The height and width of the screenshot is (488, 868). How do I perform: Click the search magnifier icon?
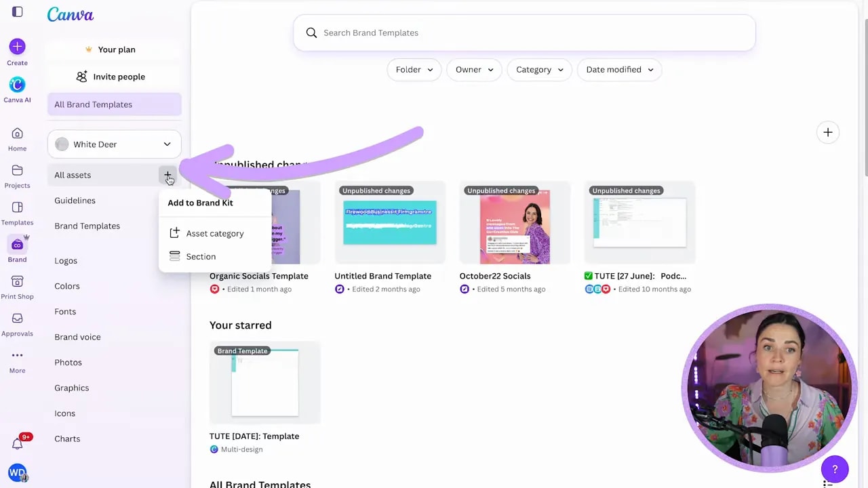coord(311,33)
